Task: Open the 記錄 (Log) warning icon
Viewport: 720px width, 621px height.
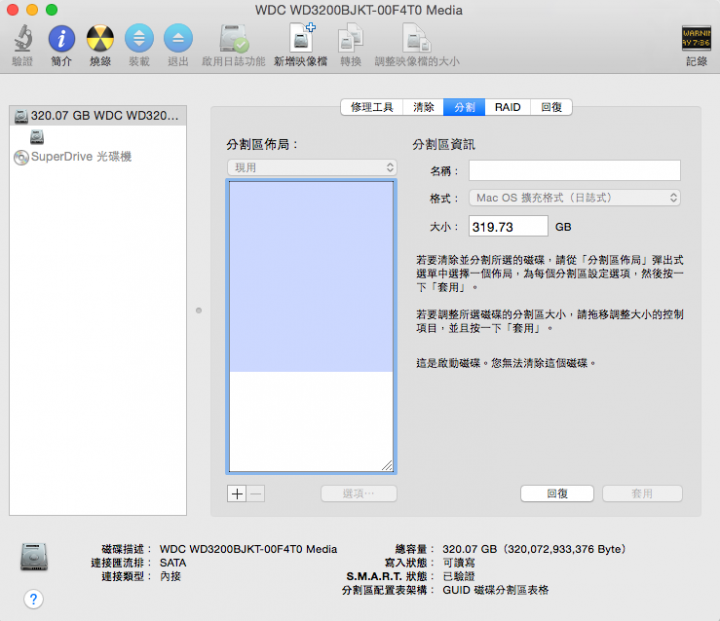Action: [x=696, y=38]
